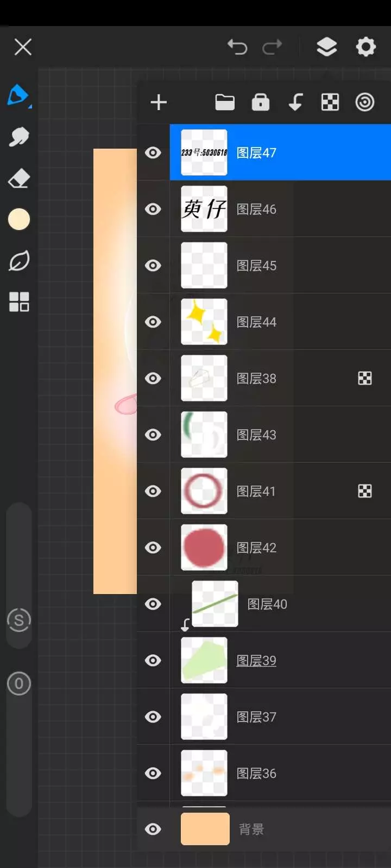This screenshot has width=391, height=868.
Task: Open the grid panels menu icon
Action: (19, 302)
